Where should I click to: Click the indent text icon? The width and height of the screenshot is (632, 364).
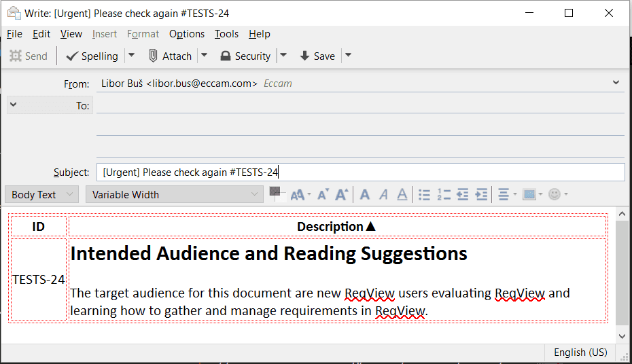pyautogui.click(x=482, y=194)
